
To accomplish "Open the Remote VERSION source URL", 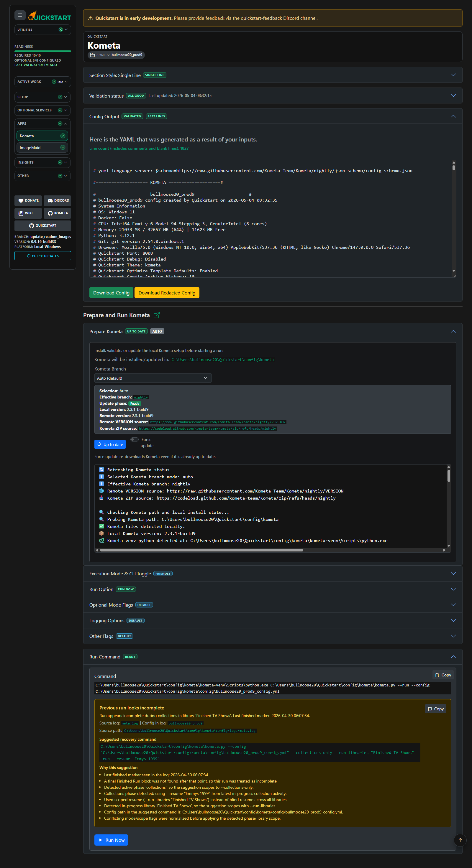I will (x=218, y=422).
